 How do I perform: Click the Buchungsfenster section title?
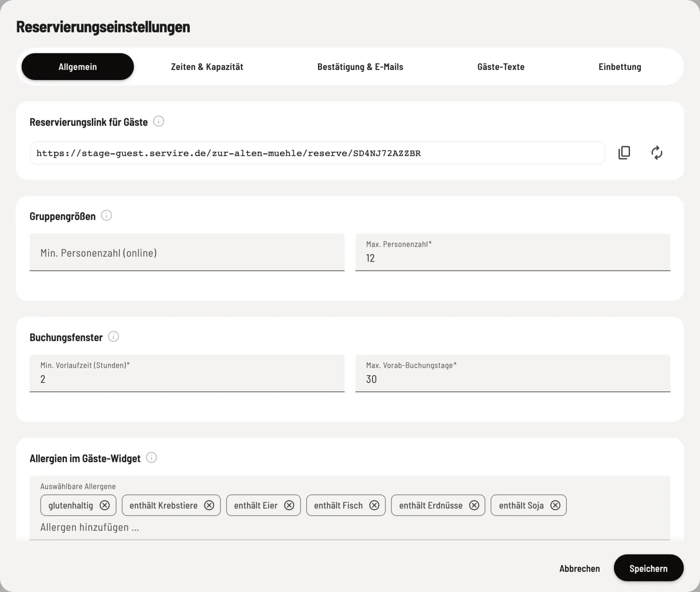tap(66, 337)
